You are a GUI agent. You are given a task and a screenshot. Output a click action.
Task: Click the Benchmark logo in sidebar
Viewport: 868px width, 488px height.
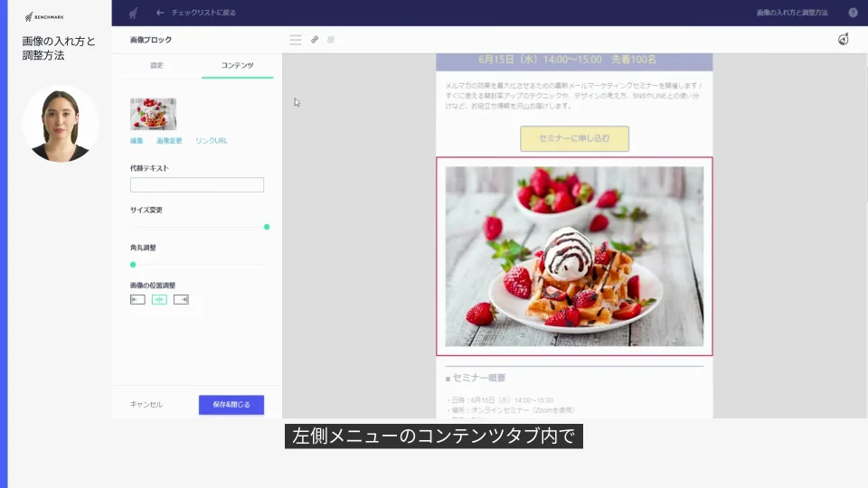tap(44, 16)
